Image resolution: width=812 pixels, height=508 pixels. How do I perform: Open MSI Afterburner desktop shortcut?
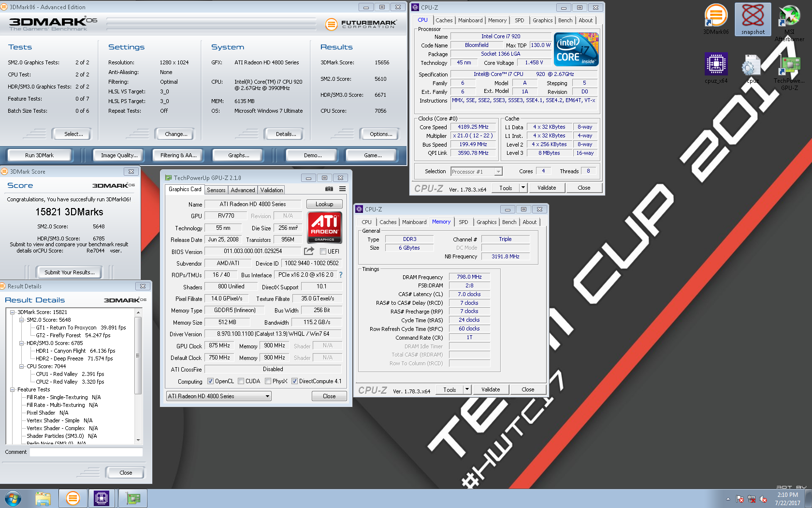pyautogui.click(x=789, y=23)
